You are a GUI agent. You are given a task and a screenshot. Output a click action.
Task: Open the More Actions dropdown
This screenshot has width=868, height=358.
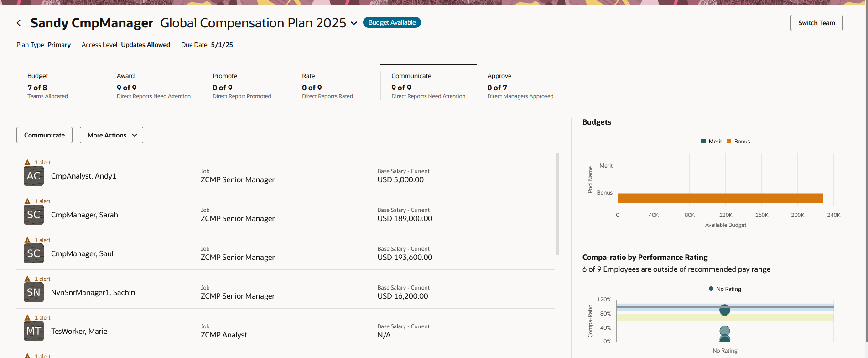click(x=111, y=135)
